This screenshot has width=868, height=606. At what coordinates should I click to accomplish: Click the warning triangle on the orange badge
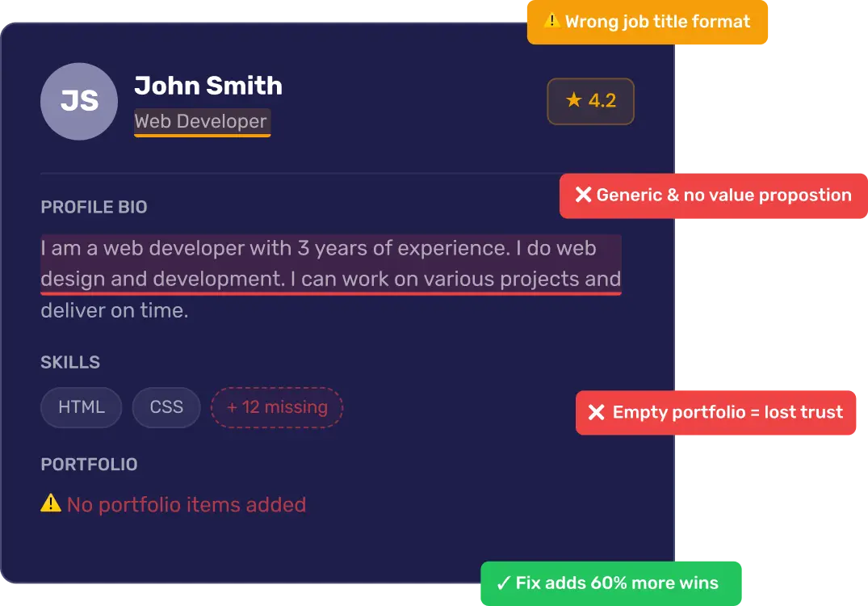pos(554,22)
